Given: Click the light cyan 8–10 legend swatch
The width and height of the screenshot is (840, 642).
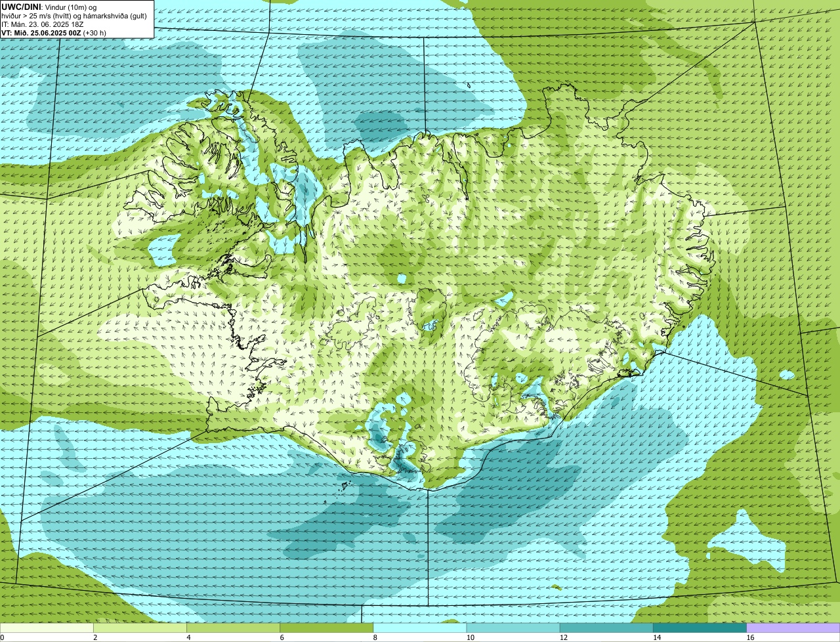Looking at the screenshot, I should (421, 628).
